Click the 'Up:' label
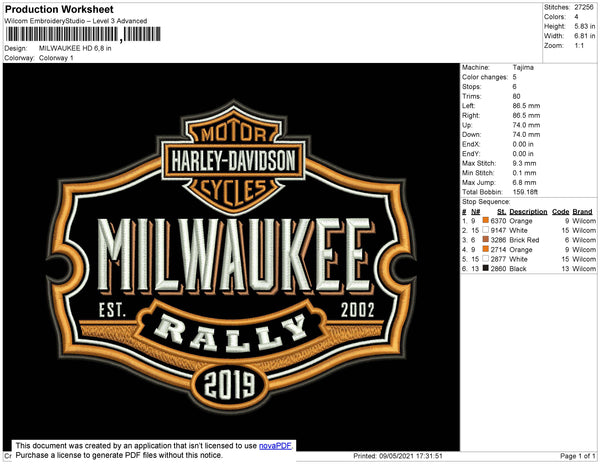600x464 pixels. point(467,125)
